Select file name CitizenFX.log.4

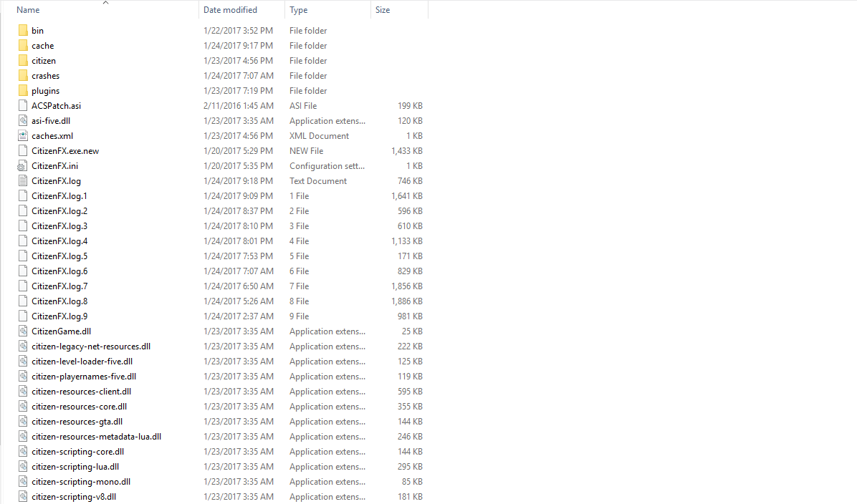[x=59, y=241]
